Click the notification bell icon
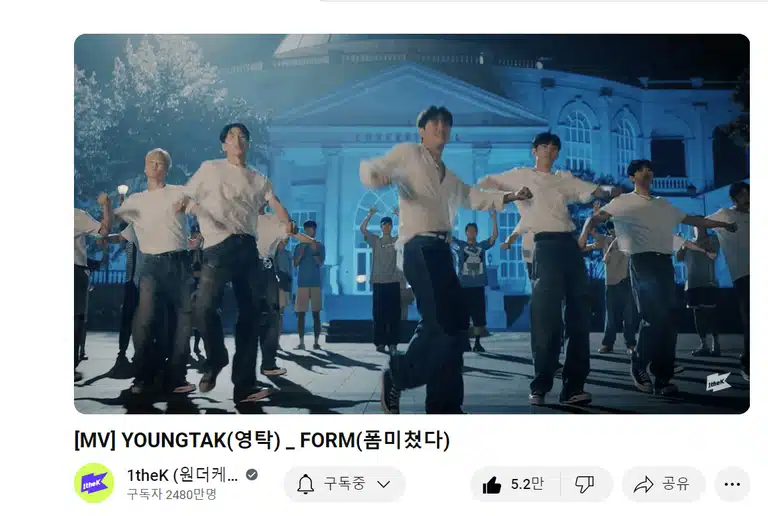This screenshot has height=516, width=768. [x=306, y=484]
